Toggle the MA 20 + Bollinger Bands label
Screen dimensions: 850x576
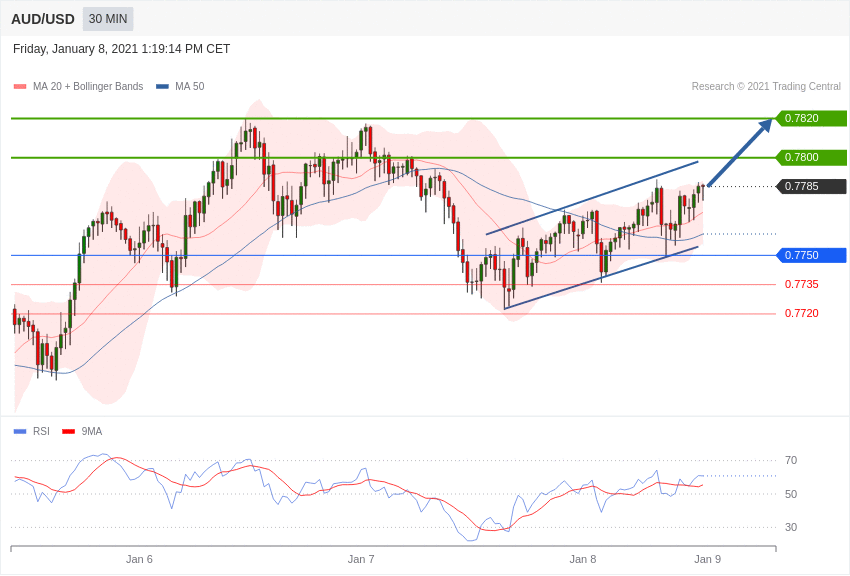(x=88, y=87)
